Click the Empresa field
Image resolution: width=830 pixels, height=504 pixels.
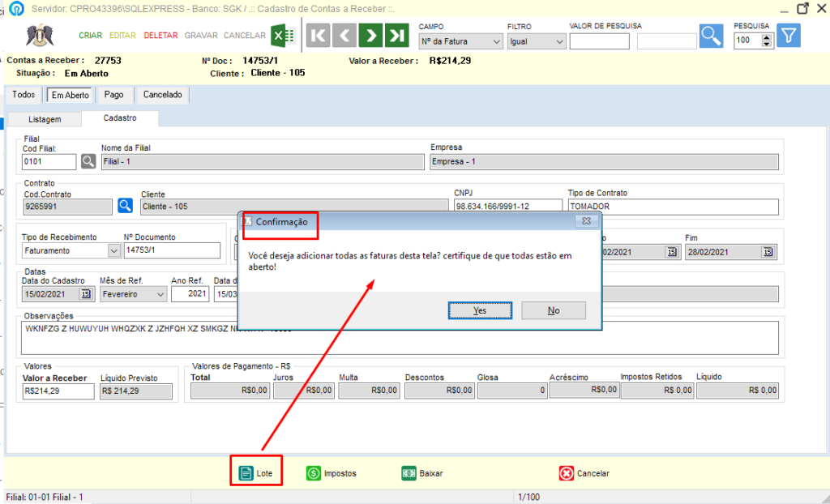point(604,161)
